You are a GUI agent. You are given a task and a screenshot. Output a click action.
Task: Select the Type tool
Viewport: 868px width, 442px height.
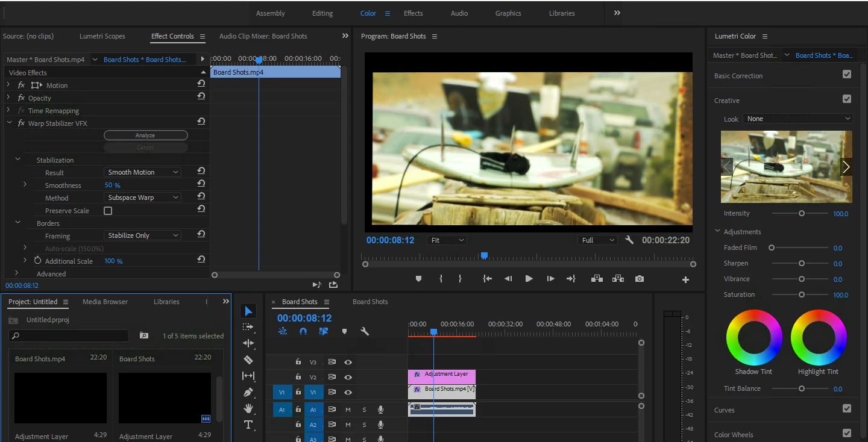click(248, 425)
